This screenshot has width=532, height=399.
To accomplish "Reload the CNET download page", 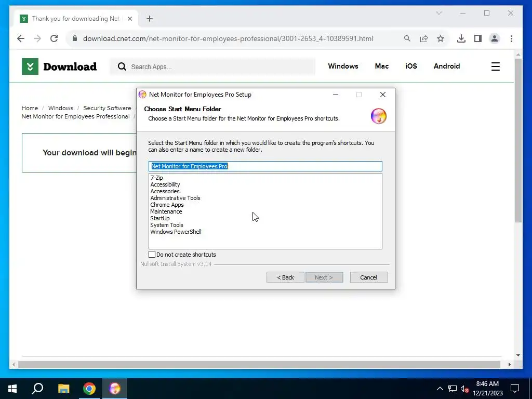I will (x=54, y=38).
